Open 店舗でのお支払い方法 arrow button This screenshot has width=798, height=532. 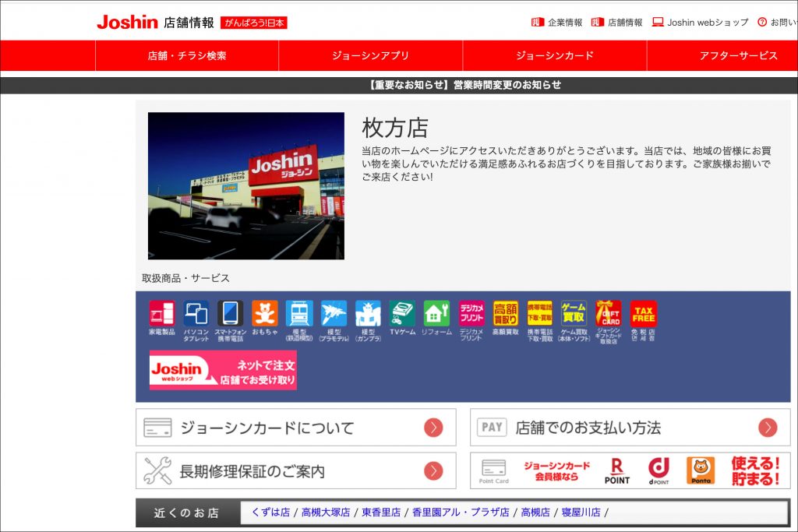tap(768, 428)
